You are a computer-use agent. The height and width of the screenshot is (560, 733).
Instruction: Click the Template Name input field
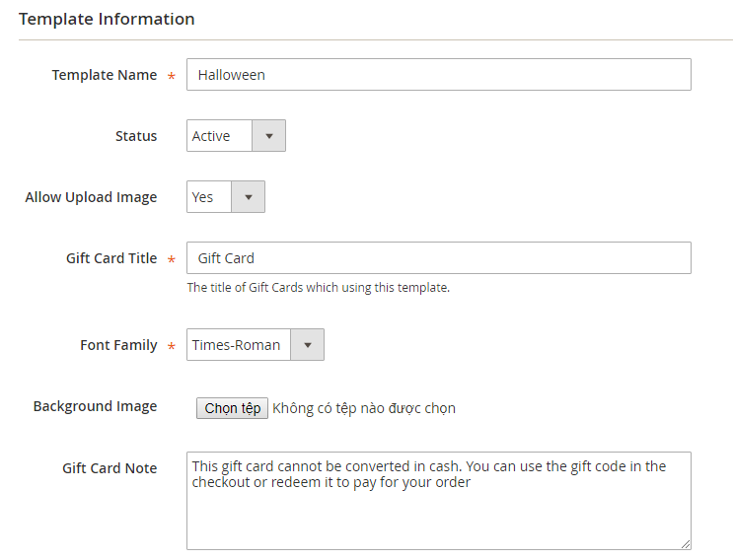coord(438,75)
